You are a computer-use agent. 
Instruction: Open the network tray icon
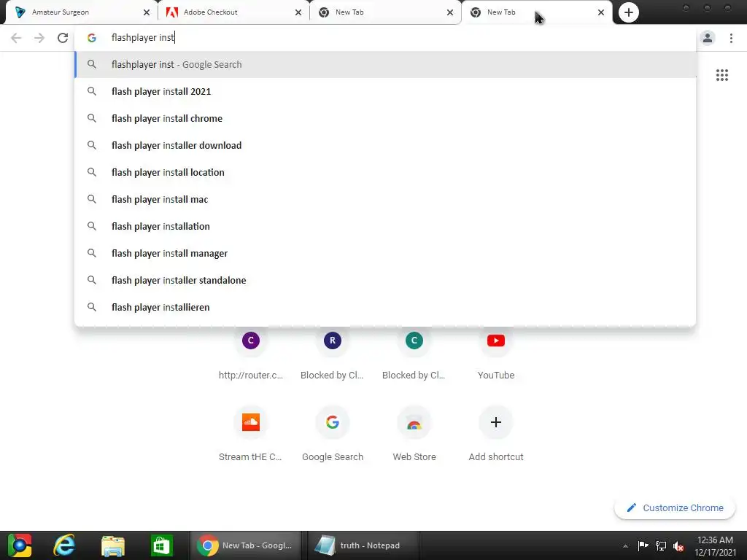coord(661,545)
